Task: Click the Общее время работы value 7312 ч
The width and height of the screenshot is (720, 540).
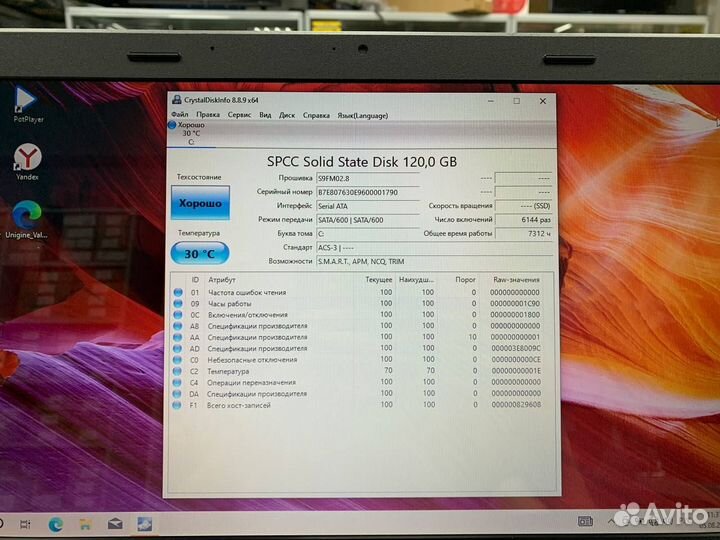Action: click(x=524, y=233)
